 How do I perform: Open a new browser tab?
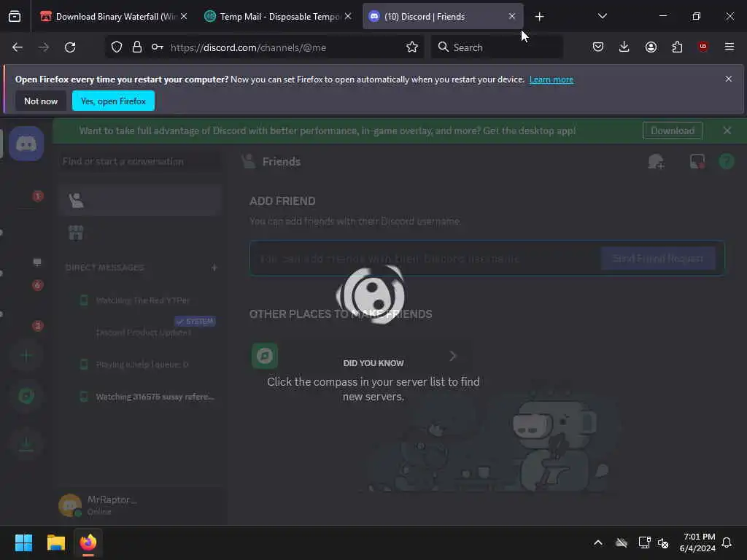(539, 17)
